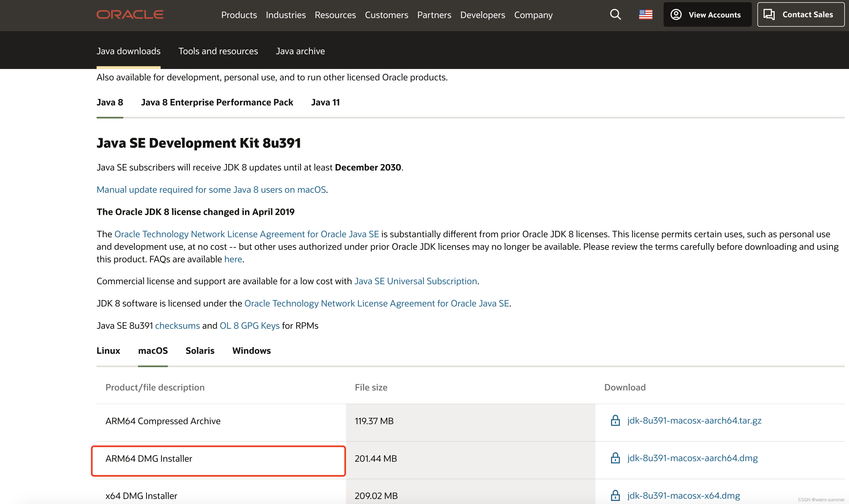This screenshot has height=504, width=849.
Task: Click the US flag icon in the navbar
Action: point(646,14)
